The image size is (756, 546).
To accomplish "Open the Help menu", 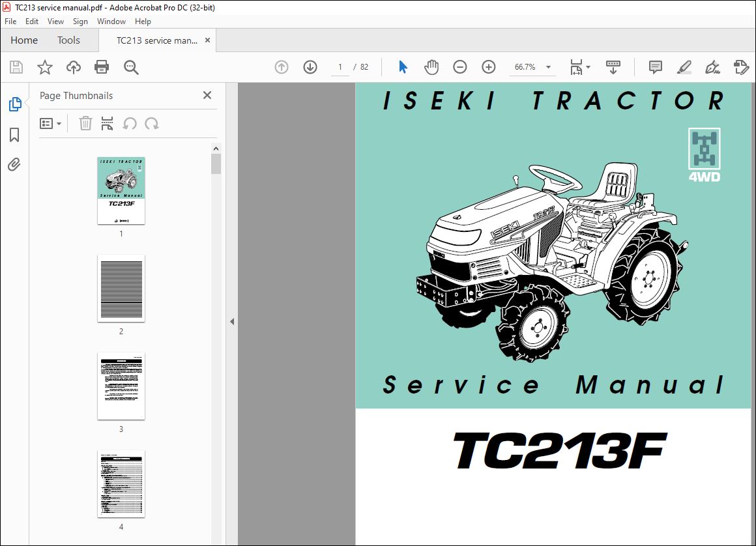I will coord(143,22).
